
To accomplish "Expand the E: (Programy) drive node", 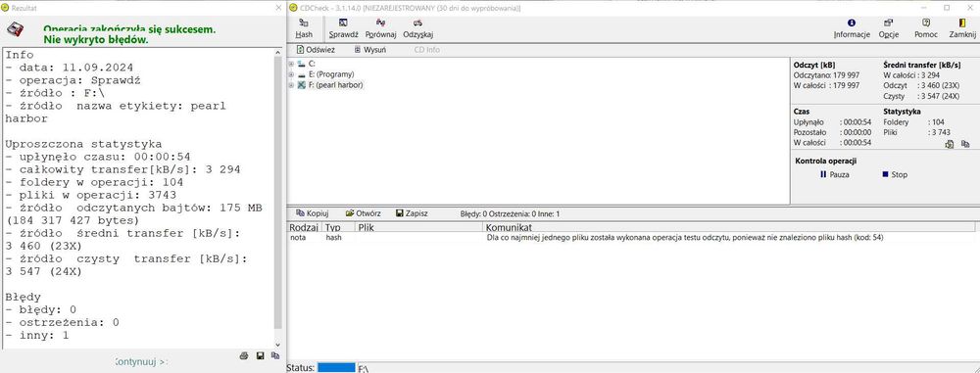I will tap(291, 74).
